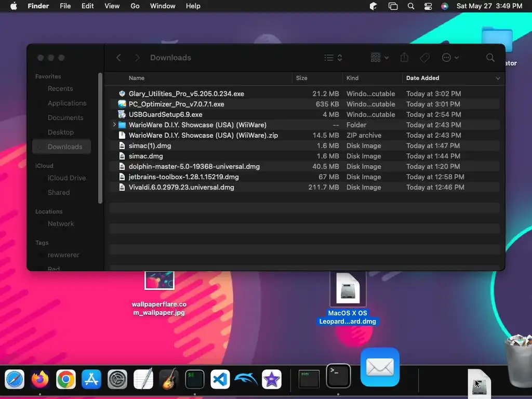The height and width of the screenshot is (399, 532).
Task: Go forward in Finder history
Action: 137,58
